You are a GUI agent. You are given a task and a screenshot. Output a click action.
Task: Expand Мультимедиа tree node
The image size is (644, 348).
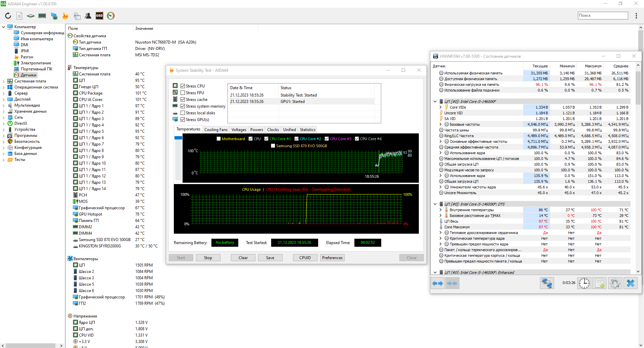[4, 105]
